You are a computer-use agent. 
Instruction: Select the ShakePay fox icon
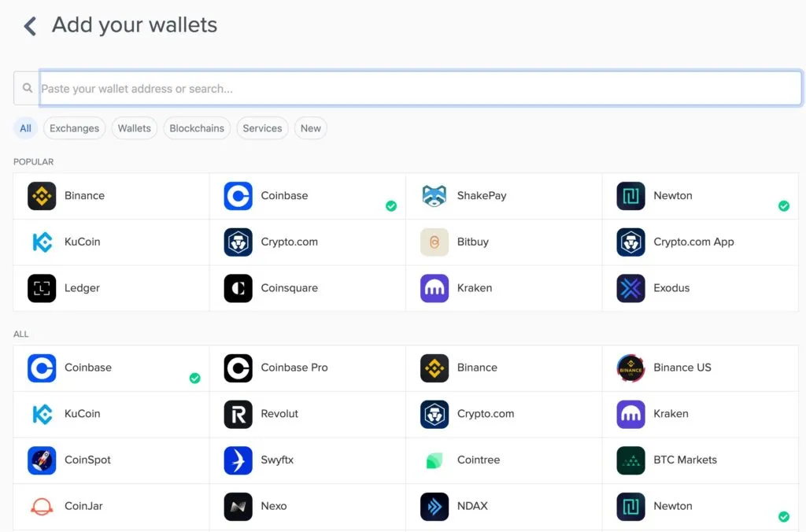pyautogui.click(x=433, y=196)
